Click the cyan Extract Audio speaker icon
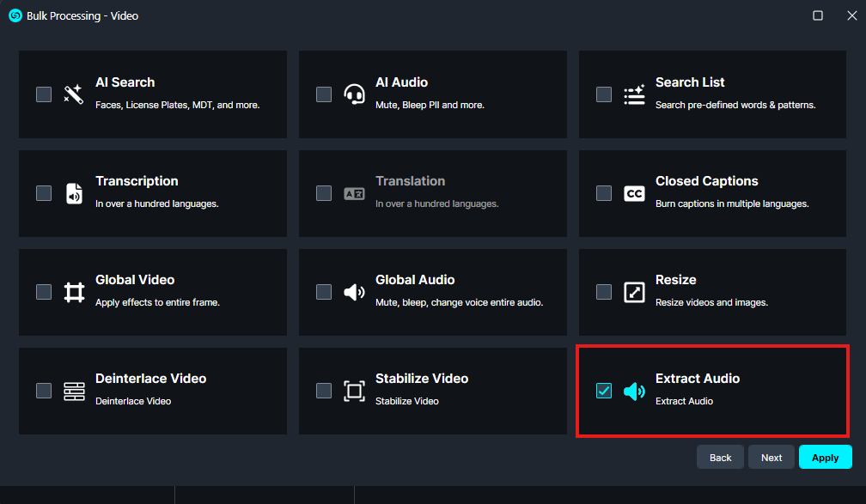The height and width of the screenshot is (504, 866). [634, 392]
